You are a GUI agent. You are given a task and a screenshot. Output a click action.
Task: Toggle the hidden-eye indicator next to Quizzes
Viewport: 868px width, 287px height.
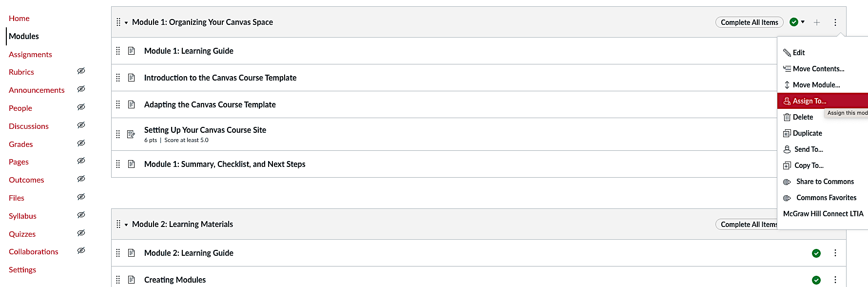[81, 233]
